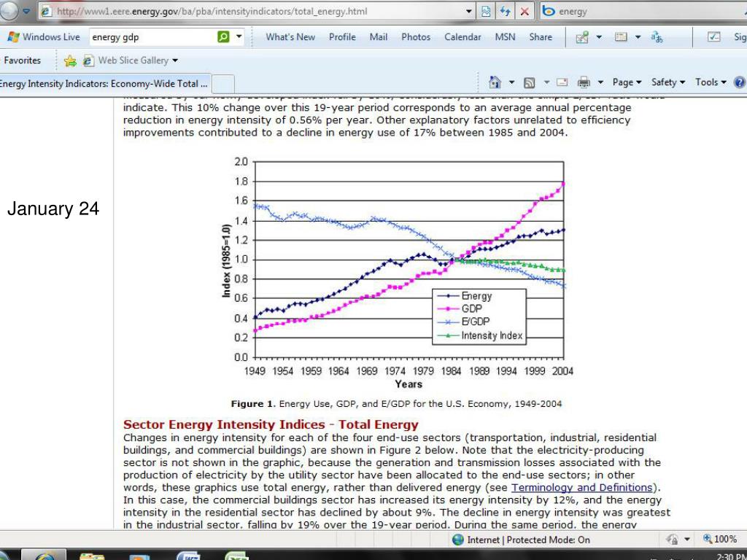Click Profile in Windows Live toolbar
Viewport: 747px width, 560px height.
(x=342, y=37)
